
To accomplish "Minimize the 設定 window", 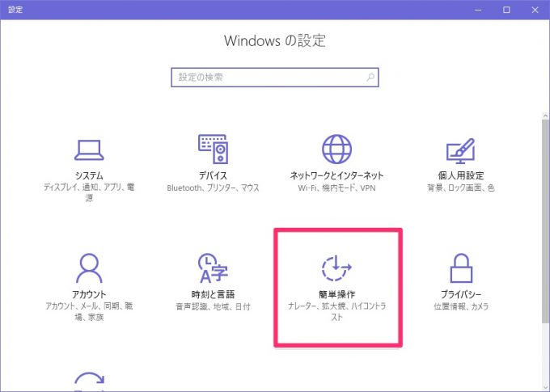I will (x=478, y=10).
